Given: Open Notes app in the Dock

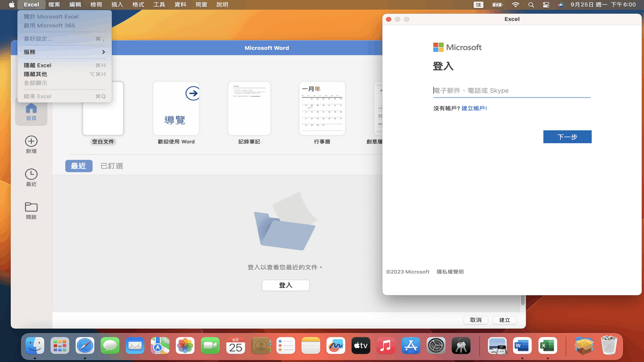Looking at the screenshot, I should (311, 346).
